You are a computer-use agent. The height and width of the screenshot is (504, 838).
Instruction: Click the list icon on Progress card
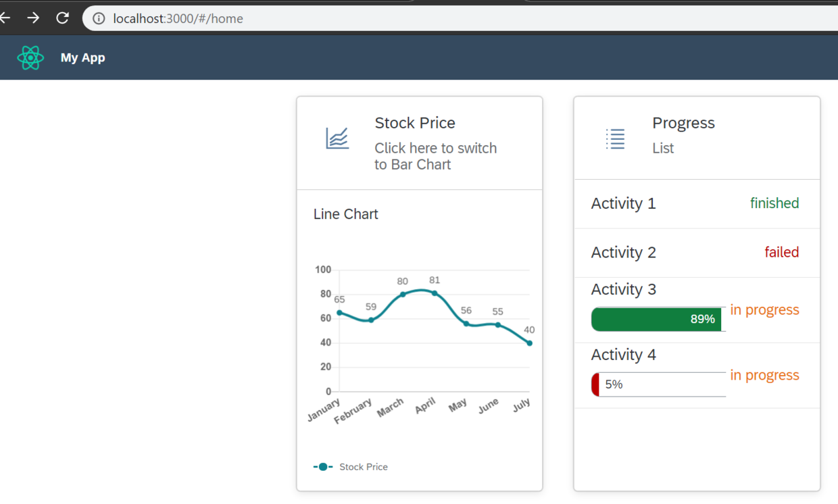pyautogui.click(x=615, y=138)
